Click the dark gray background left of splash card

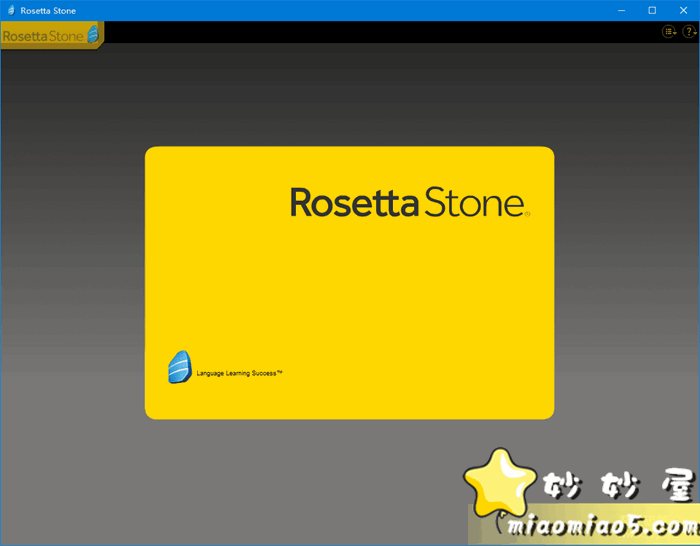click(70, 280)
